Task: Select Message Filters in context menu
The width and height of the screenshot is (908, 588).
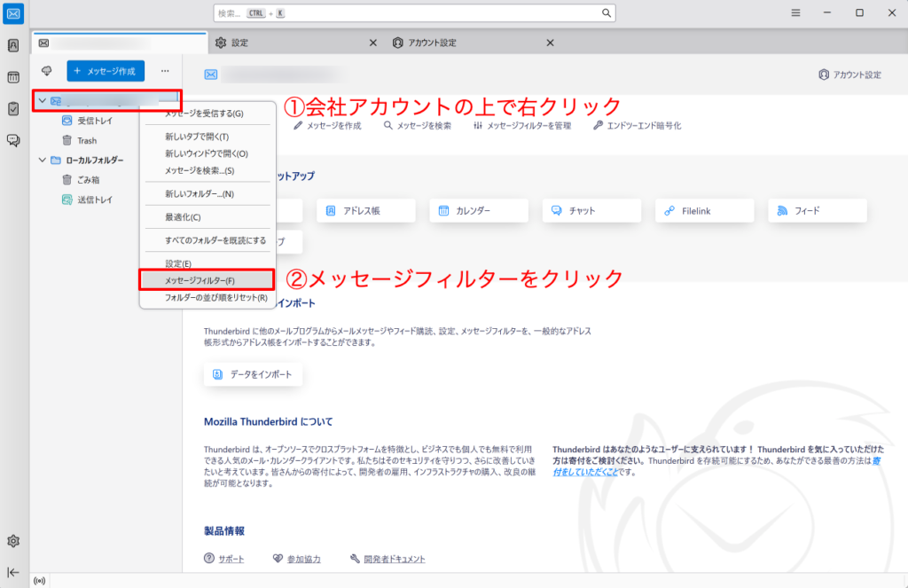Action: (x=200, y=280)
